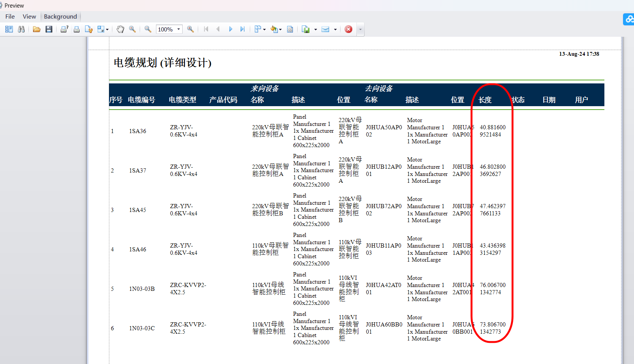Open a document with the folder icon
This screenshot has width=634, height=364.
(x=36, y=29)
